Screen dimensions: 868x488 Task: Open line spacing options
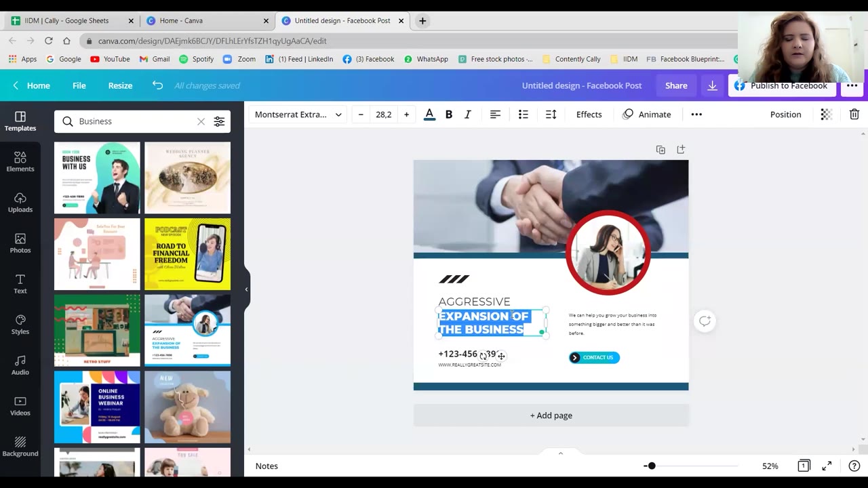(x=551, y=115)
